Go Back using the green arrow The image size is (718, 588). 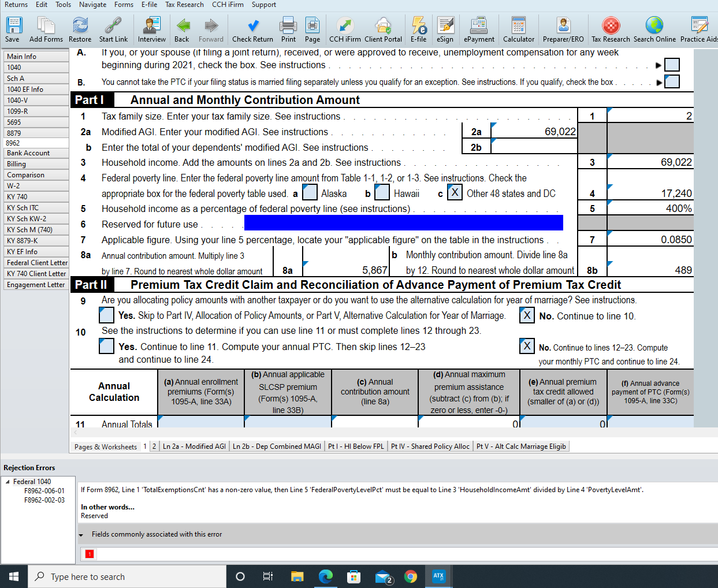[182, 29]
